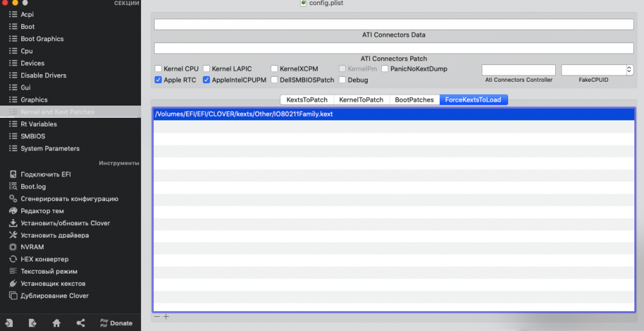This screenshot has height=331, width=644.
Task: Enable Debug checkbox
Action: [x=343, y=80]
